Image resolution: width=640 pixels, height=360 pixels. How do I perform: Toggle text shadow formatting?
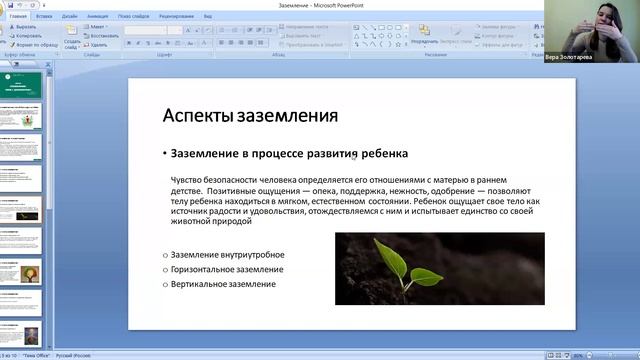(x=168, y=43)
